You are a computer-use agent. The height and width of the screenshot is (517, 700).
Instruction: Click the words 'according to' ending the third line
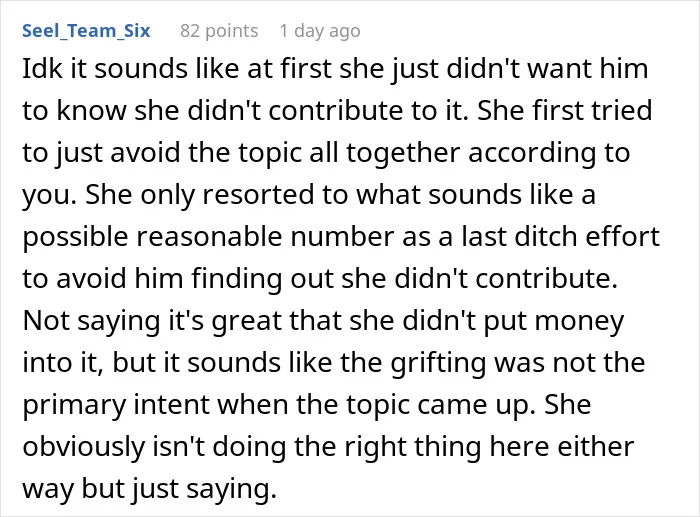pos(549,153)
